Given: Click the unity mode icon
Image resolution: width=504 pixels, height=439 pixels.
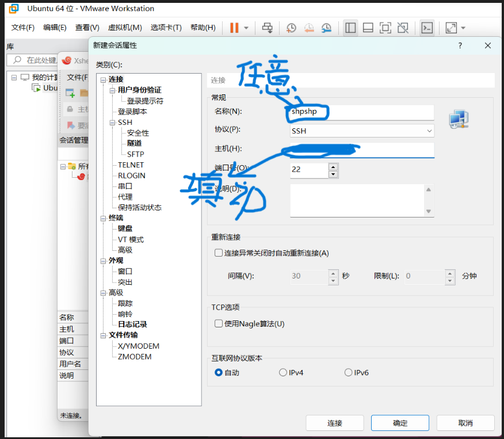Looking at the screenshot, I should click(403, 28).
